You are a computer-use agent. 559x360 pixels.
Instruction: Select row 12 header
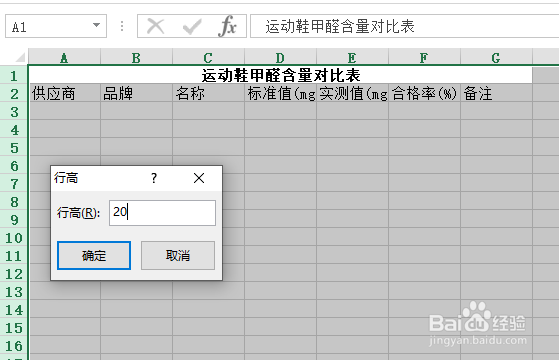tap(14, 273)
